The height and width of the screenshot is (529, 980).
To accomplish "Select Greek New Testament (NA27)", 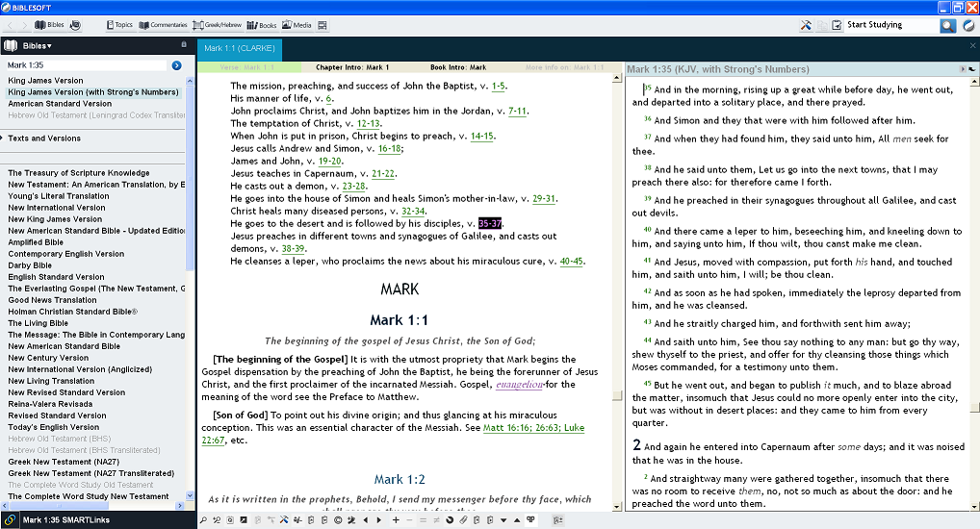I will [64, 462].
